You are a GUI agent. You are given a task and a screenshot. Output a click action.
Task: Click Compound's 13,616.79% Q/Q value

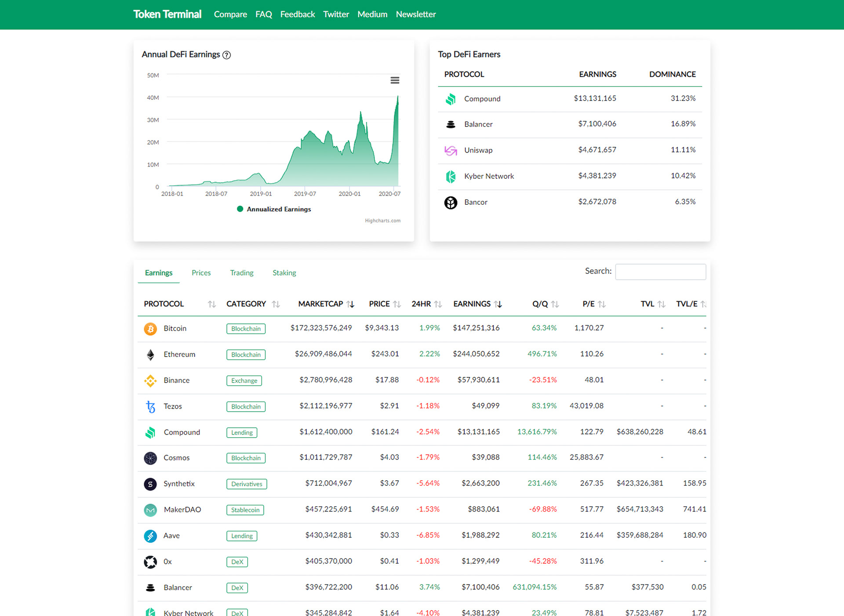[537, 432]
